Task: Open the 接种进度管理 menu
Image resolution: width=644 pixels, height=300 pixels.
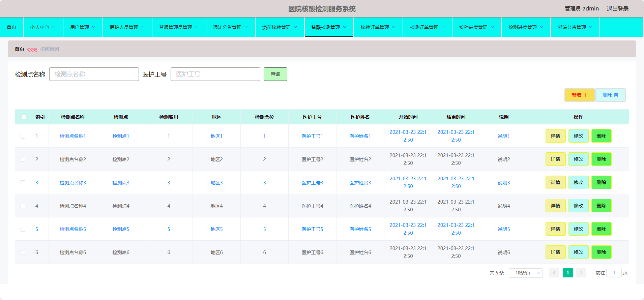Action: click(x=477, y=27)
